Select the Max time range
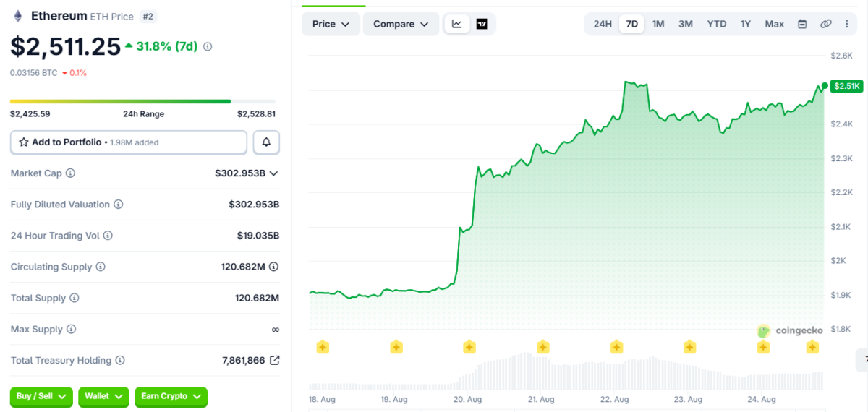 (x=775, y=24)
